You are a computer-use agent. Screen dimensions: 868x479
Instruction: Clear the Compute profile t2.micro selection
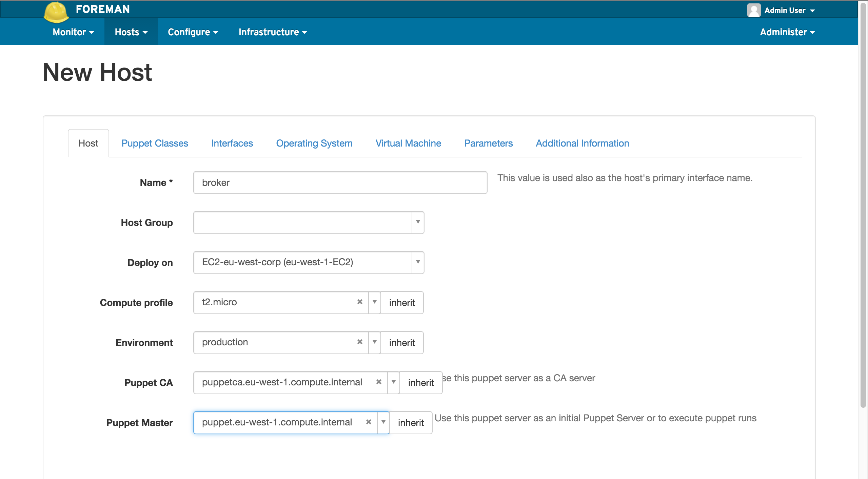pos(359,302)
